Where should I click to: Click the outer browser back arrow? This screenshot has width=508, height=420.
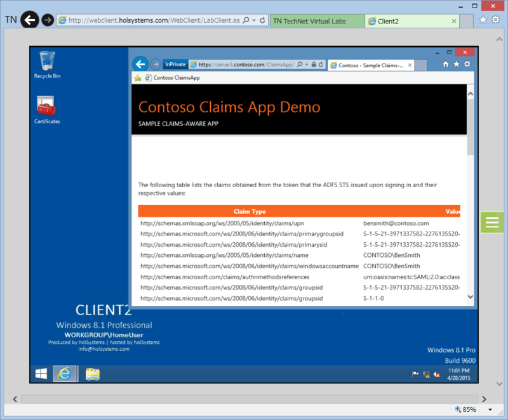click(30, 20)
